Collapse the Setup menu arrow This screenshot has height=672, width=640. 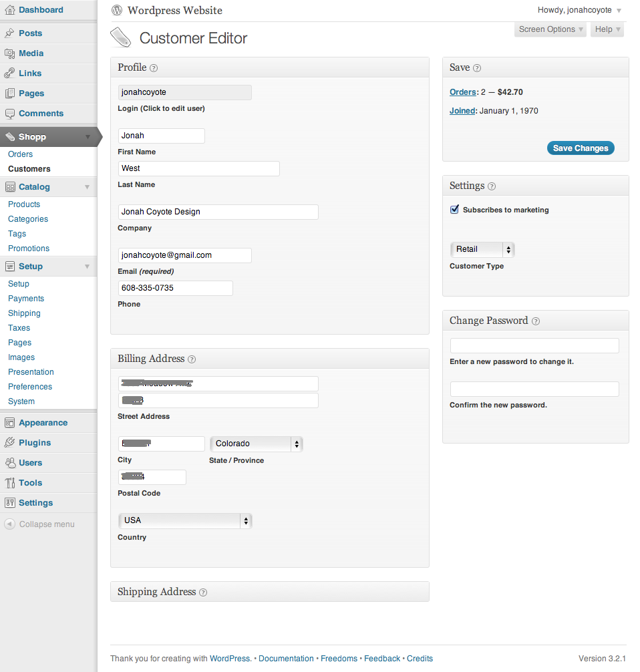tap(87, 266)
